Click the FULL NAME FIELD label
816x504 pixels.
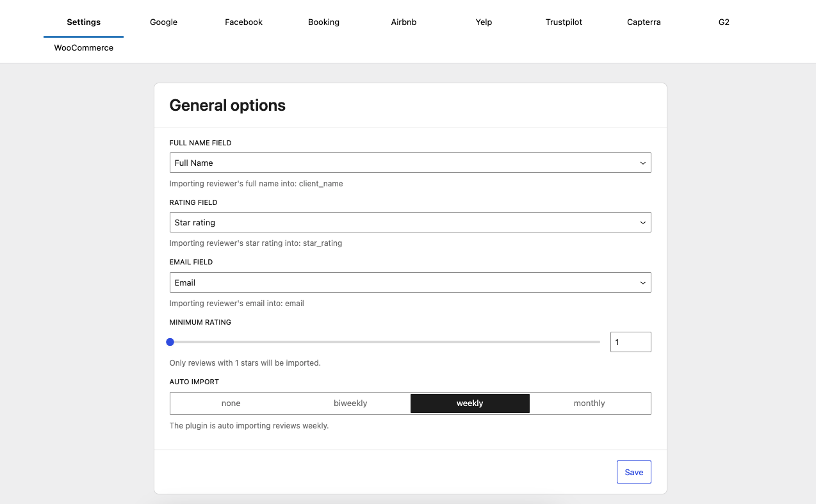coord(200,143)
